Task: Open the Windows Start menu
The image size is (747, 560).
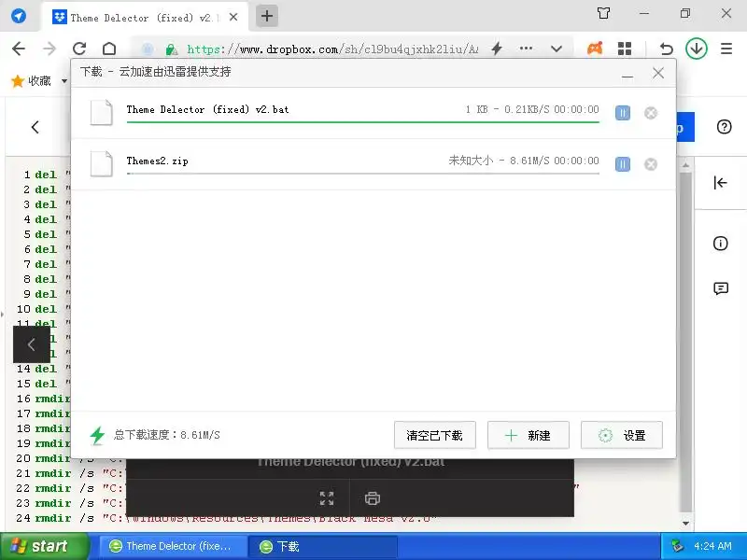Action: 45,546
